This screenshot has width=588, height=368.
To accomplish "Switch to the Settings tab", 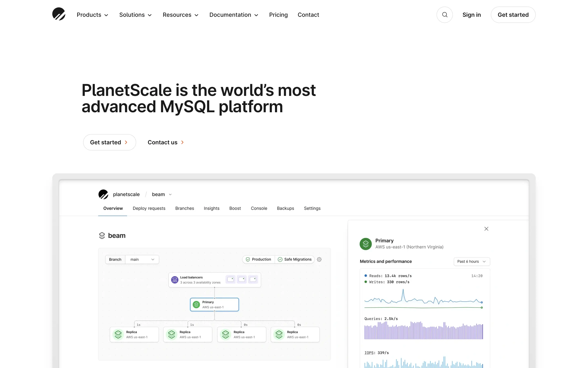I will 312,208.
